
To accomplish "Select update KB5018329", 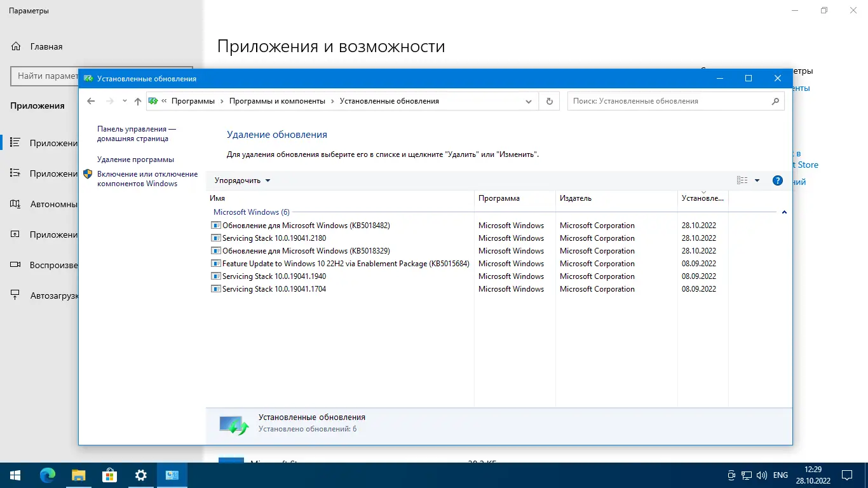I will tap(468, 251).
